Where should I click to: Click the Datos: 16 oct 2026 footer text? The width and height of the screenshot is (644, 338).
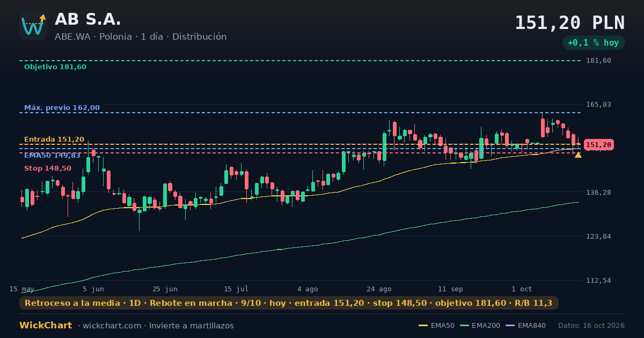pyautogui.click(x=591, y=326)
